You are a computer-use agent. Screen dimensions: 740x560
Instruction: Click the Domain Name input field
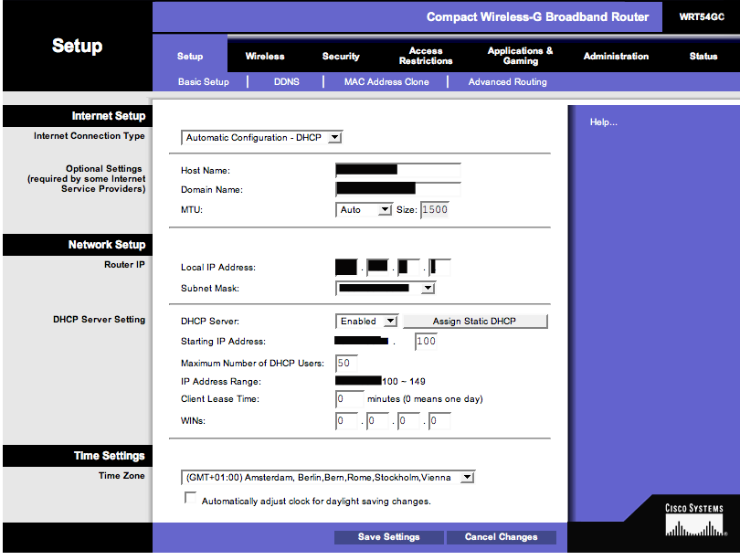pos(397,189)
